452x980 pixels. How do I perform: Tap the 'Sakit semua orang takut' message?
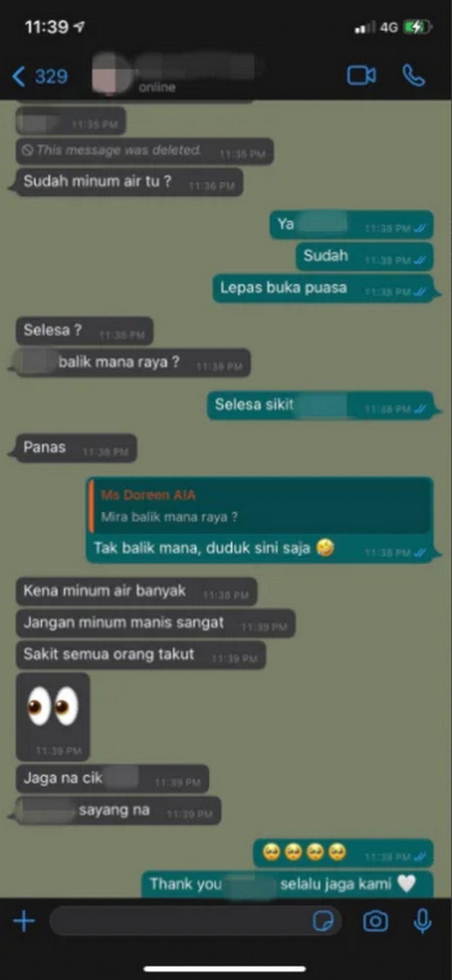(x=141, y=655)
